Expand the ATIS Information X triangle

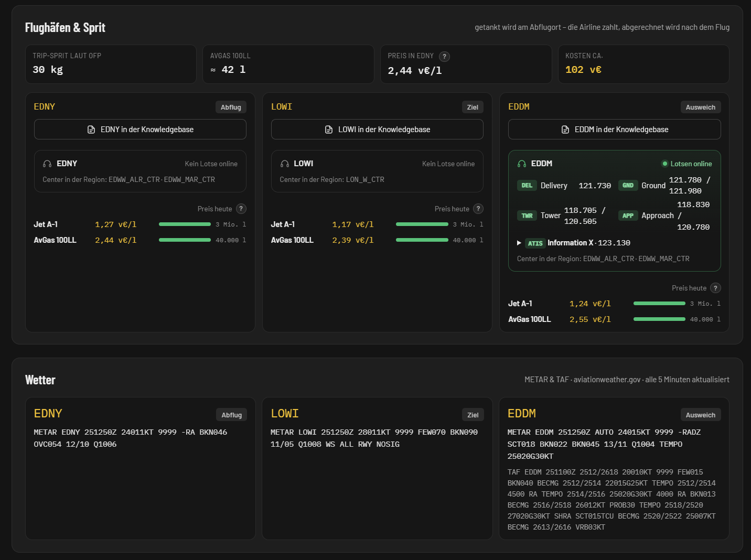click(x=519, y=243)
